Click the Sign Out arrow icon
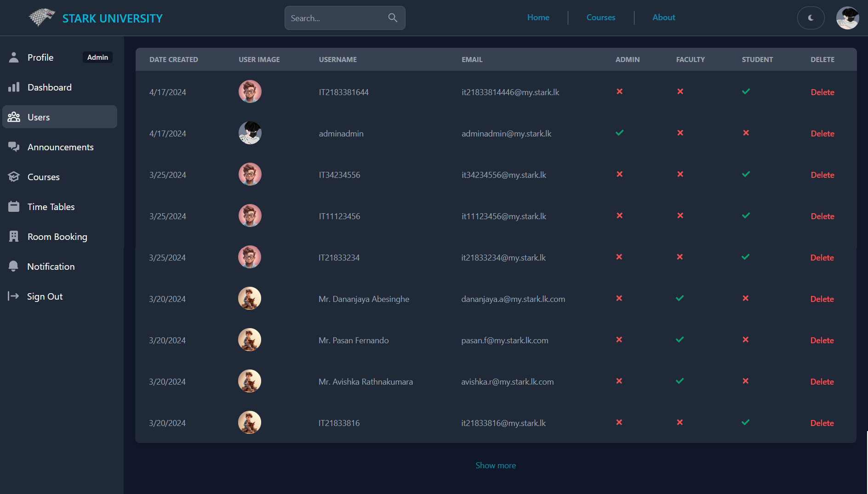Viewport: 868px width, 494px height. click(x=14, y=296)
